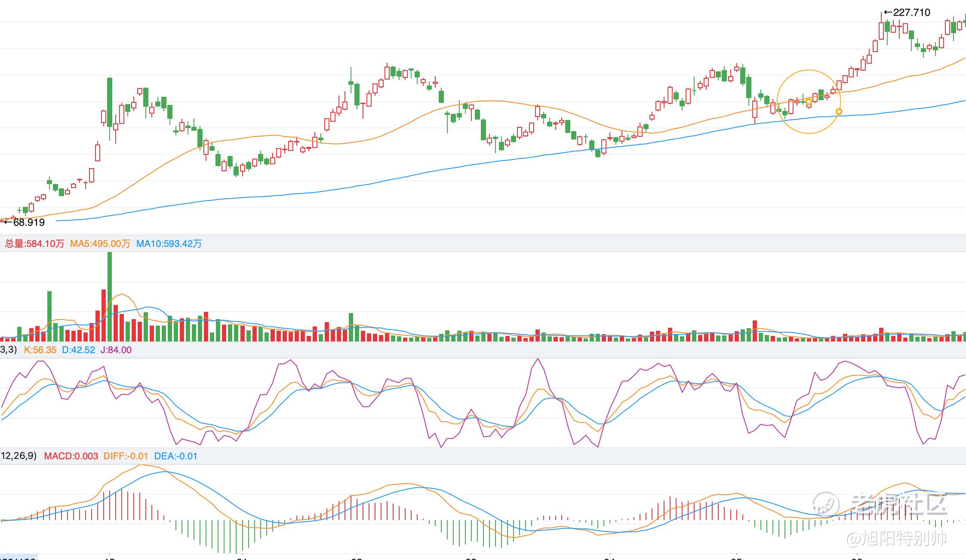Click the orange marker on the circle's edge
The width and height of the screenshot is (966, 560).
tap(839, 112)
